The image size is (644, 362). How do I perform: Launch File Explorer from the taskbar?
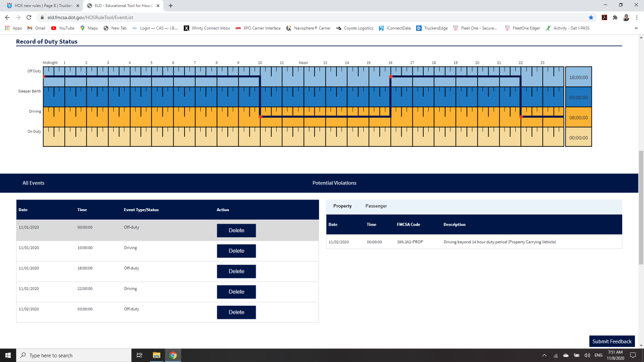156,355
